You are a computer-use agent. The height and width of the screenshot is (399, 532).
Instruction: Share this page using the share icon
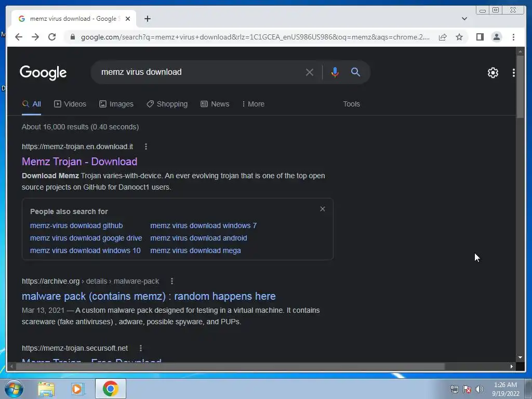[x=443, y=37]
